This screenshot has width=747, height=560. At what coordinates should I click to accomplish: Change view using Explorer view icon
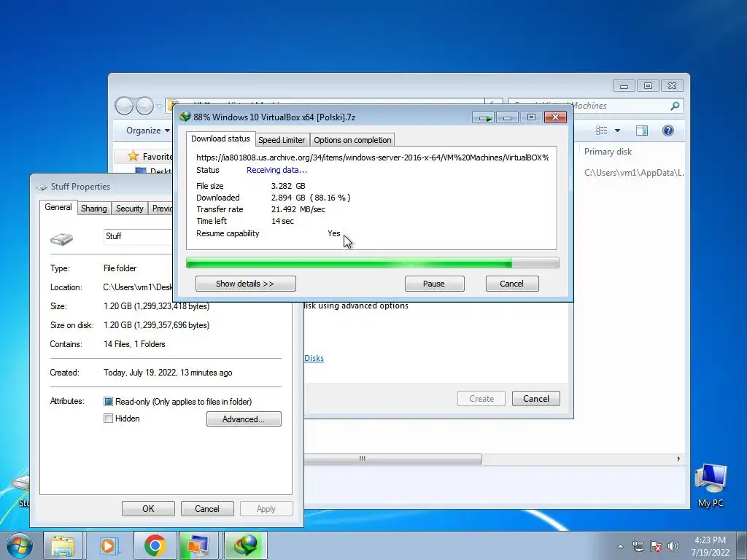coord(602,131)
